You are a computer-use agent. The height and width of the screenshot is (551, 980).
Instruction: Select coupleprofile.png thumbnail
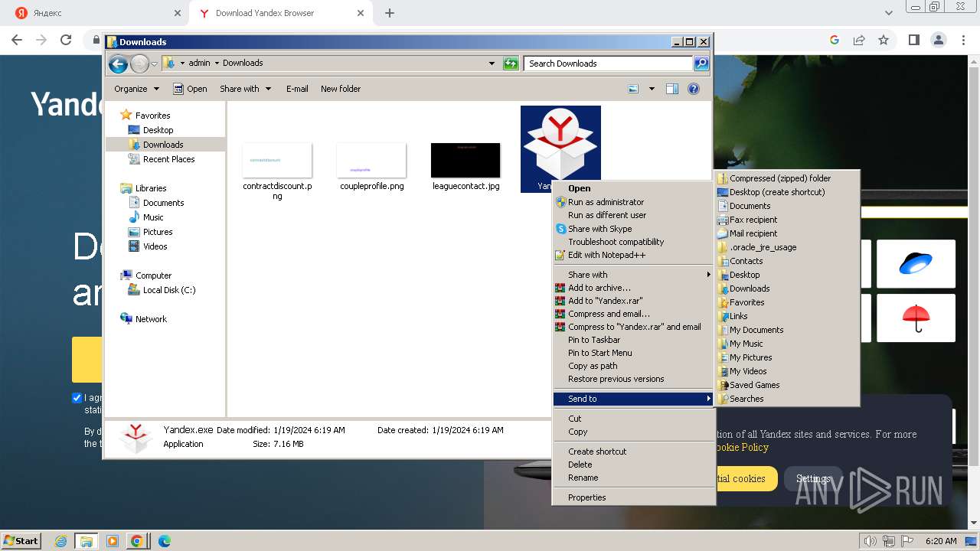pyautogui.click(x=371, y=161)
